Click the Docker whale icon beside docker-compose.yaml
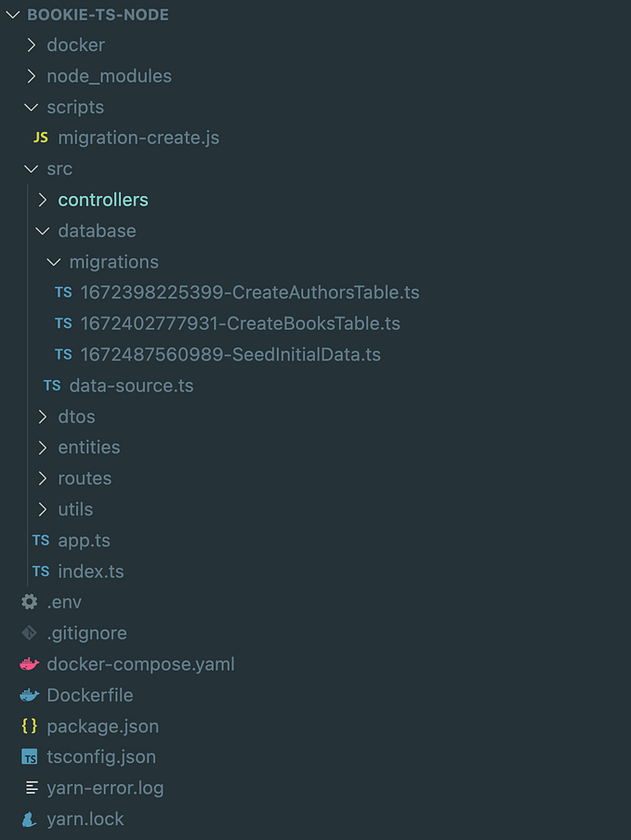The width and height of the screenshot is (631, 840). (29, 663)
